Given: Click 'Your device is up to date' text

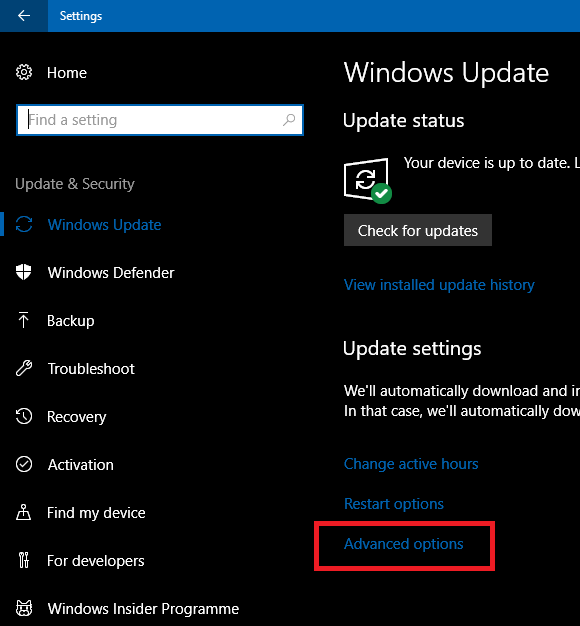Looking at the screenshot, I should click(487, 163).
